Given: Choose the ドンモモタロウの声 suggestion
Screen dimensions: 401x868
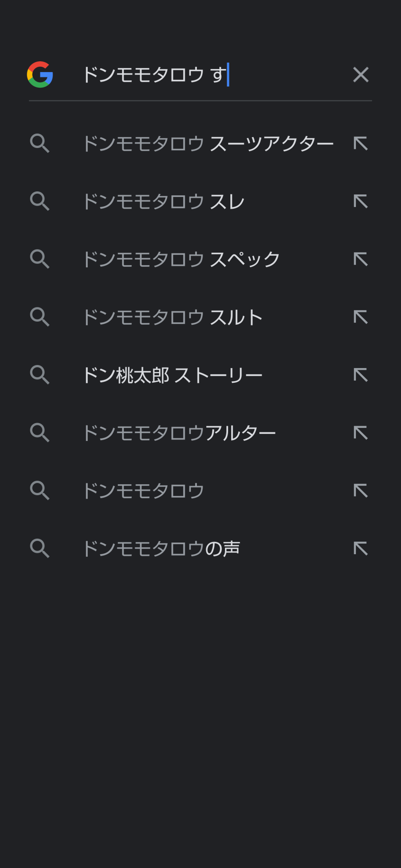Looking at the screenshot, I should (161, 549).
